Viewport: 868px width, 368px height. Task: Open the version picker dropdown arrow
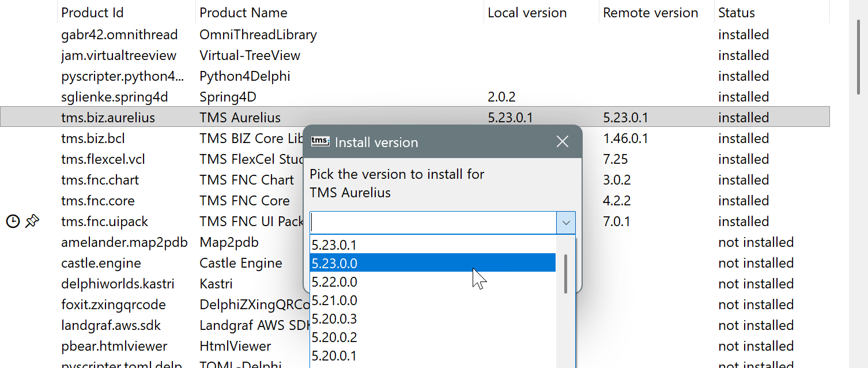(x=566, y=223)
